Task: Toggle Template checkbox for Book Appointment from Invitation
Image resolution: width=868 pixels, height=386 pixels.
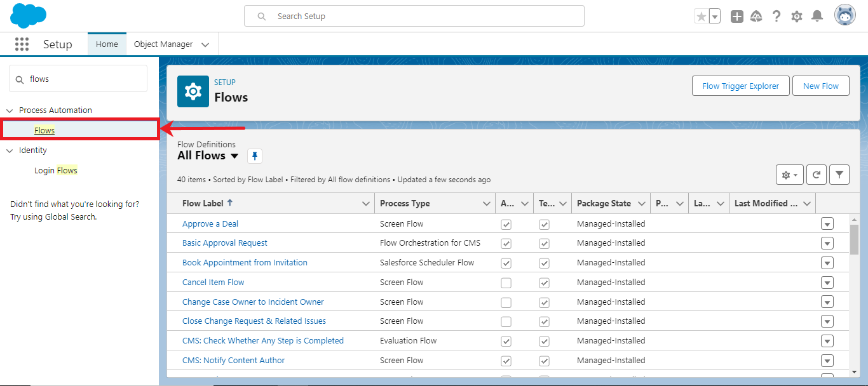Action: (x=544, y=263)
